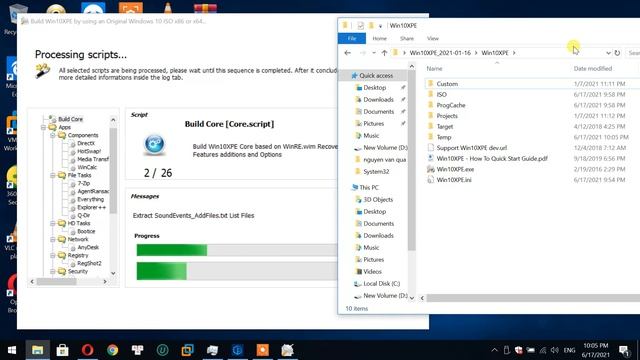
Task: Open View ribbon tab in Explorer
Action: point(433,38)
